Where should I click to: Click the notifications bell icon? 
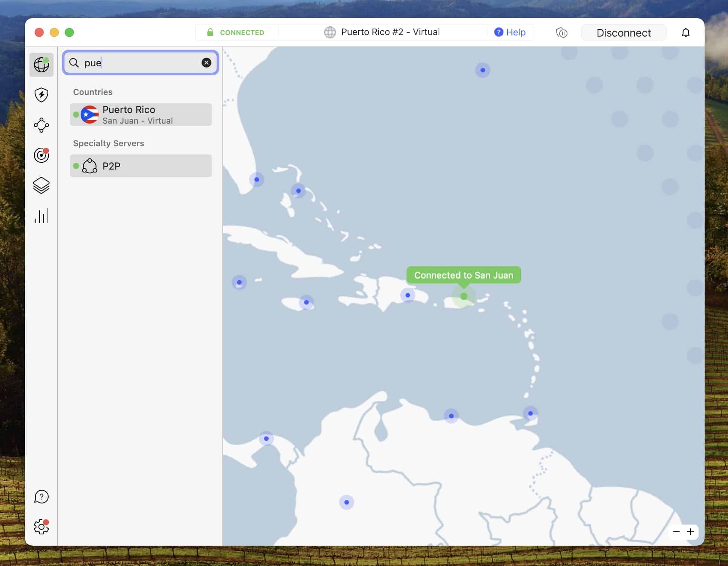coord(685,33)
